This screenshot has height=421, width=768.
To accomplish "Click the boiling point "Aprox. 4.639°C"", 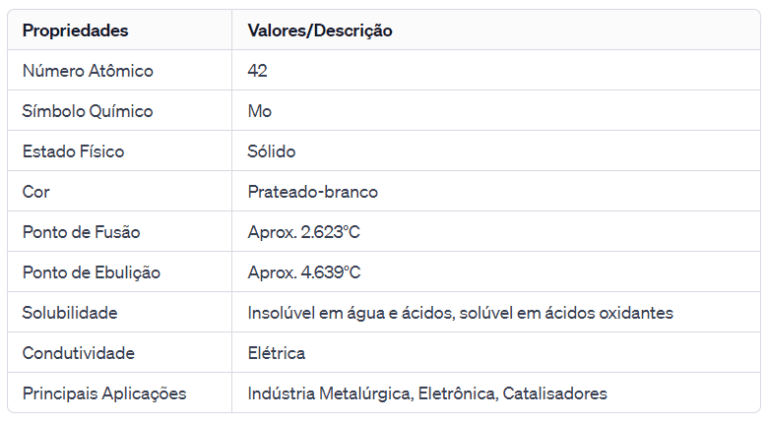I will click(x=304, y=272).
